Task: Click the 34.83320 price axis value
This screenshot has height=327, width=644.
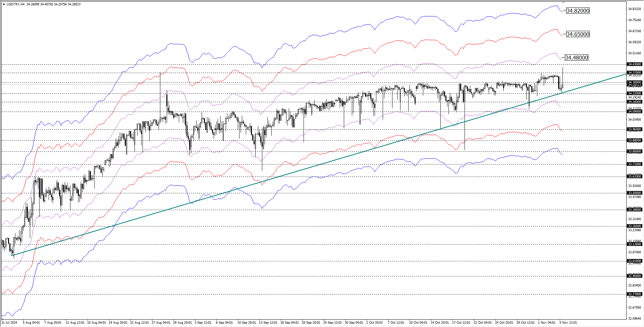Action: coord(635,9)
